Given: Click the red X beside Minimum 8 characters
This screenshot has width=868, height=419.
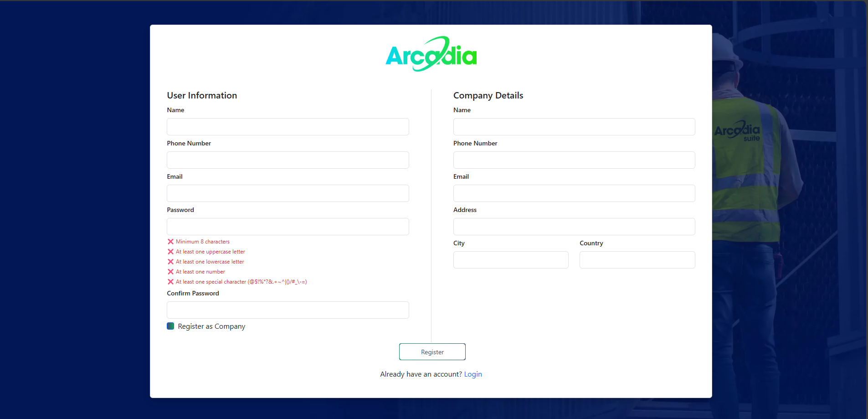Looking at the screenshot, I should point(170,242).
